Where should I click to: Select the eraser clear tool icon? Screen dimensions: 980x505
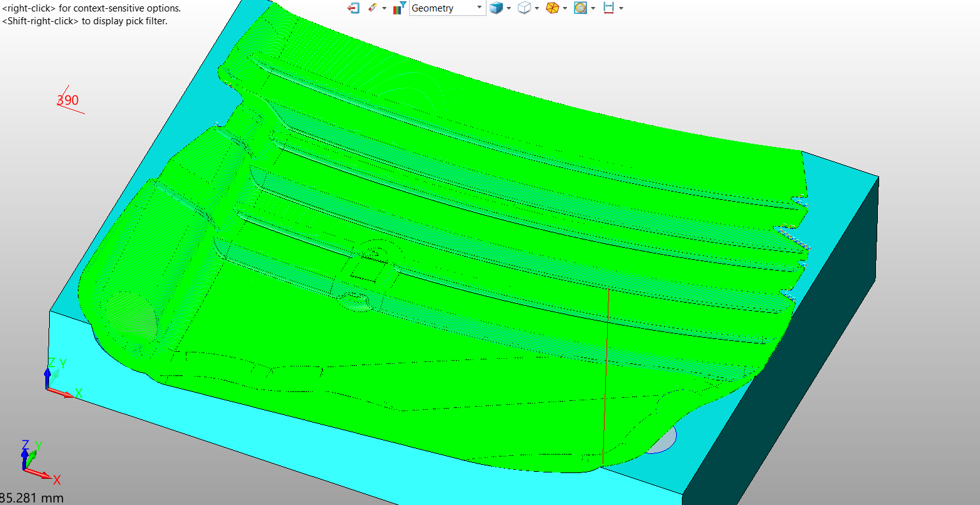click(373, 8)
